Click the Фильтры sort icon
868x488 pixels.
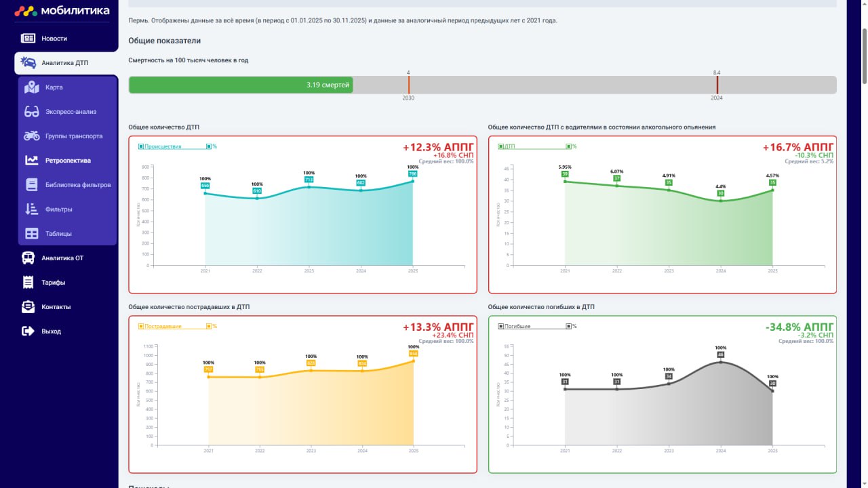pos(32,209)
